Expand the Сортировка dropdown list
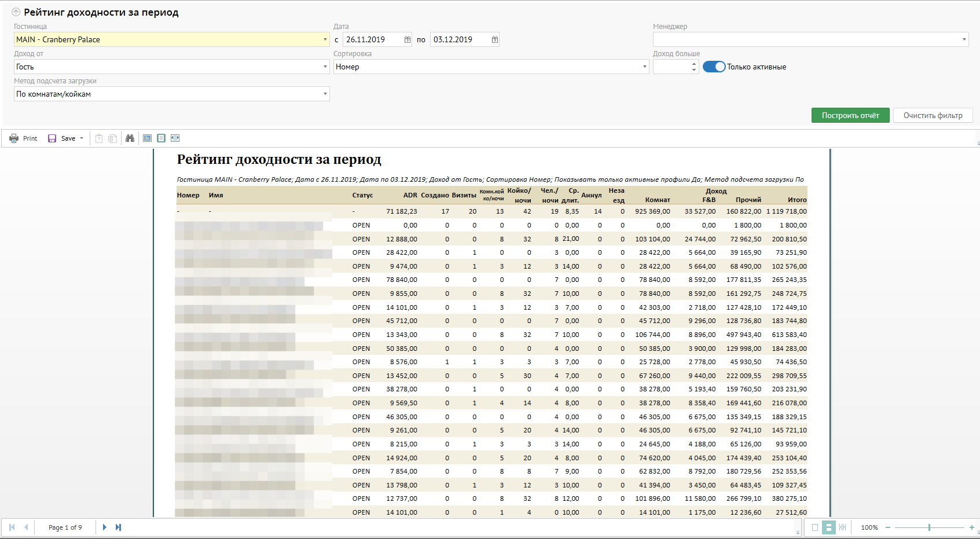980x539 pixels. tap(644, 67)
